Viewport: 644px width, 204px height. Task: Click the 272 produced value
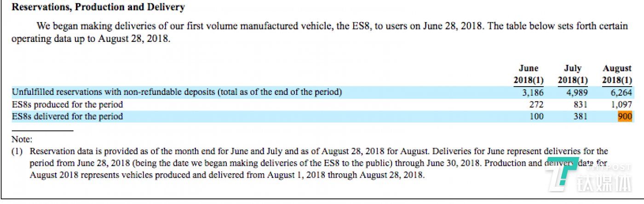coord(536,105)
